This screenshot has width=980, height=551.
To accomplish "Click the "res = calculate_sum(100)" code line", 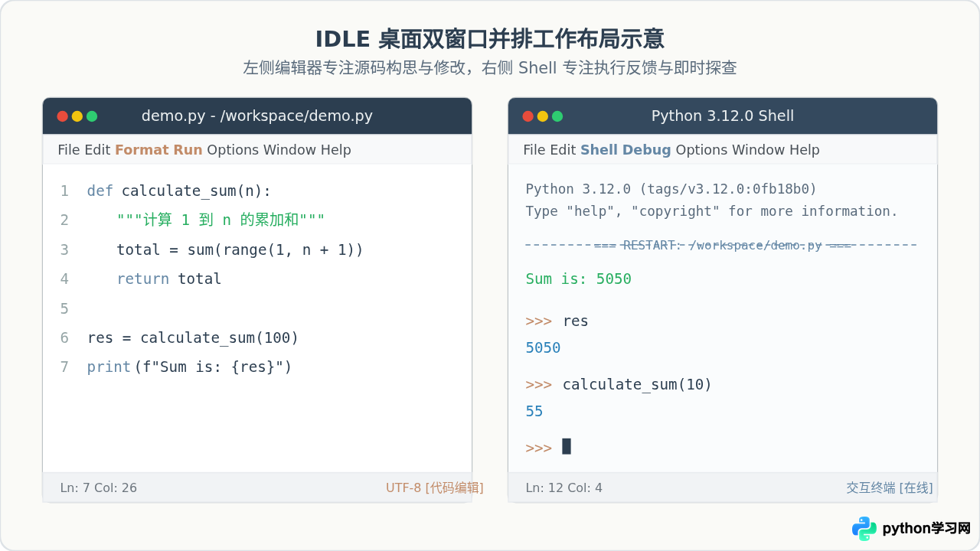I will click(x=193, y=337).
